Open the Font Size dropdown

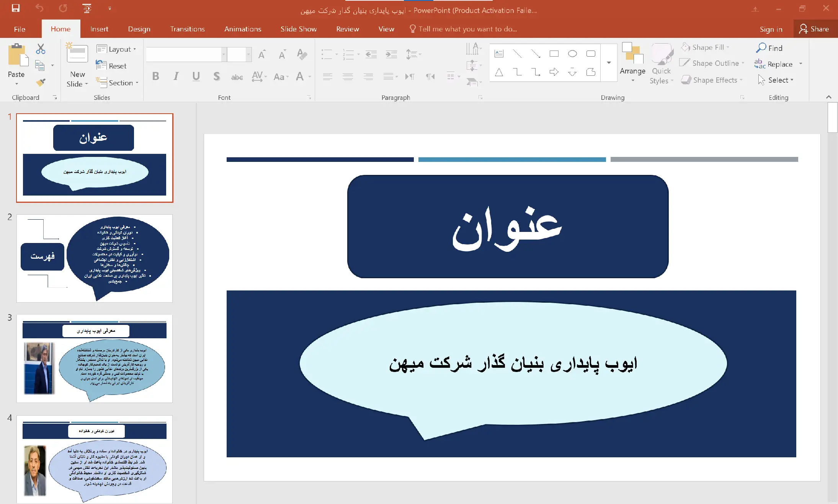[x=249, y=54]
